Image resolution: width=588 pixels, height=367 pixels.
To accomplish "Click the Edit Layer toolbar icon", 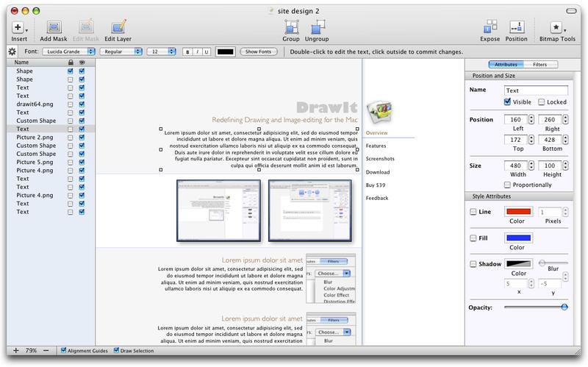I will (x=119, y=27).
